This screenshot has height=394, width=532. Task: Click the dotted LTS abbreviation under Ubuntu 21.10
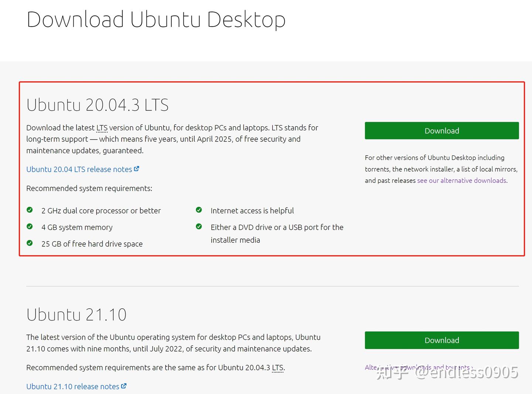click(x=278, y=367)
